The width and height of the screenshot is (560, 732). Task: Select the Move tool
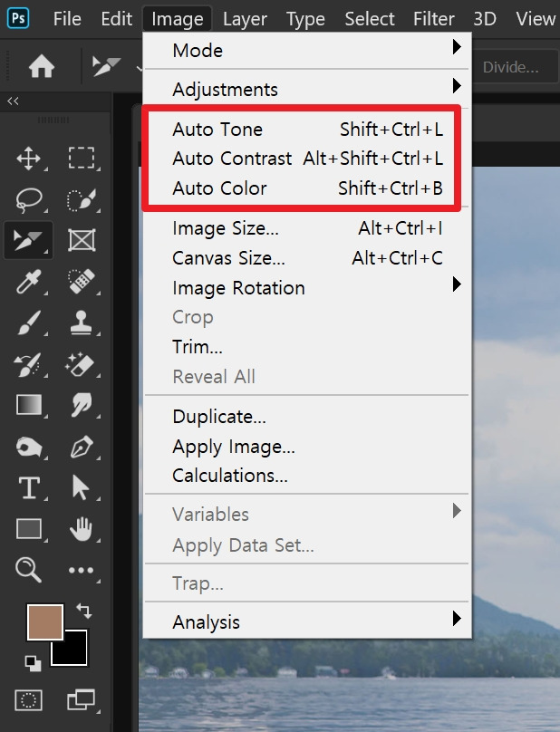tap(28, 159)
